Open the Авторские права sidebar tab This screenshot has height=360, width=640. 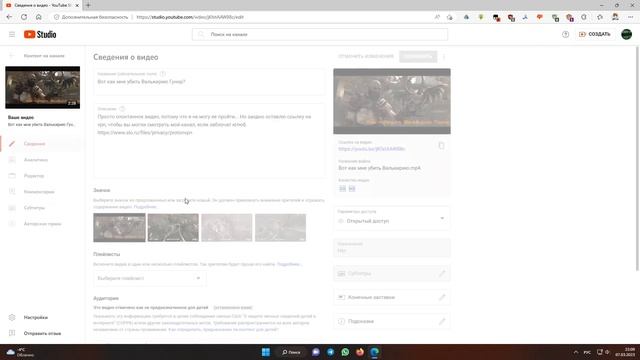point(41,224)
